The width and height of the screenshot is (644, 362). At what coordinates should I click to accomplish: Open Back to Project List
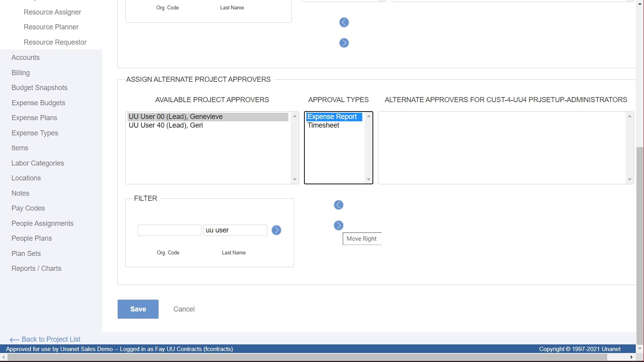tap(50, 339)
